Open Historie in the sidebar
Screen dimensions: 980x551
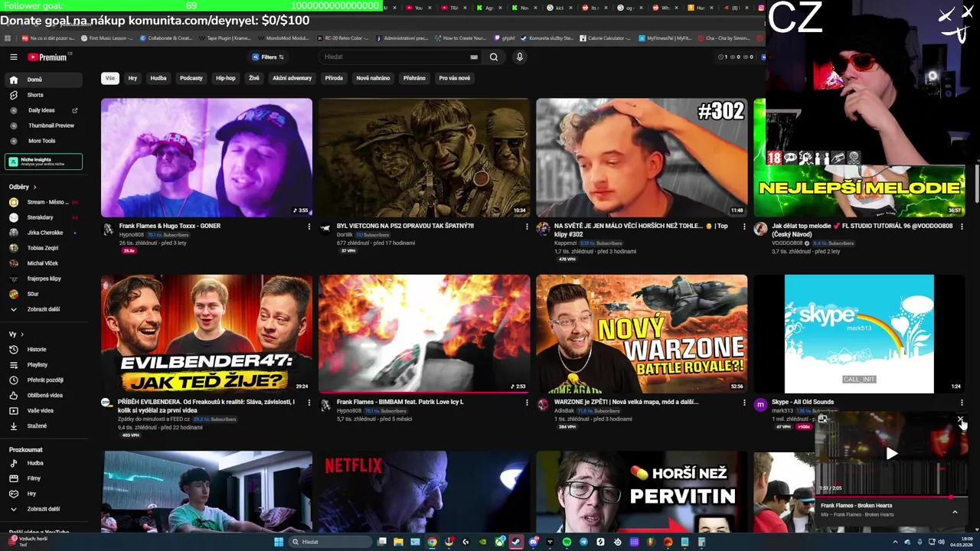(x=43, y=350)
